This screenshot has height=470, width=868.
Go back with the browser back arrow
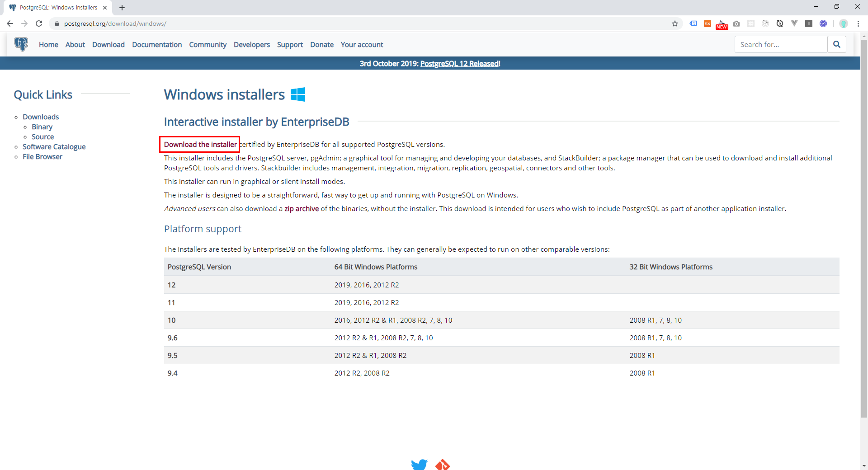[10, 23]
